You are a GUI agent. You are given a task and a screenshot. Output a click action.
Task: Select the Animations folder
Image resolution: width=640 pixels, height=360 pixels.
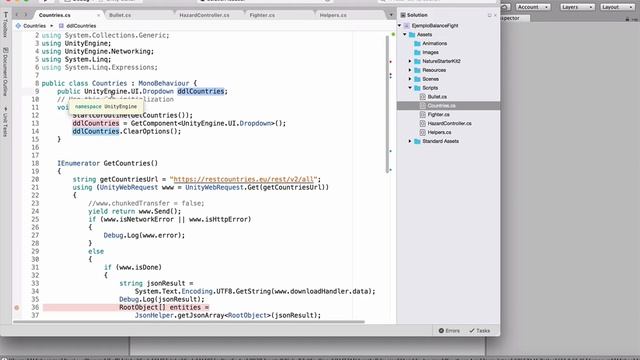click(434, 43)
